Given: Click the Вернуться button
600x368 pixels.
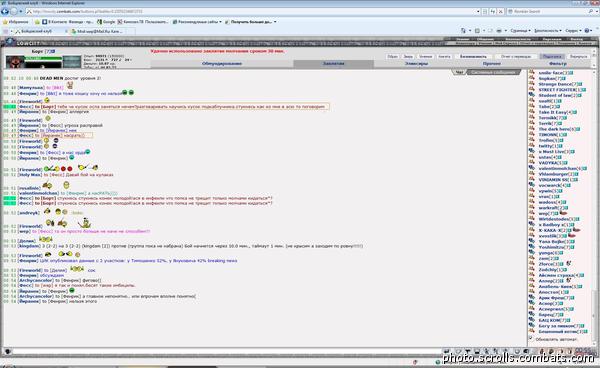Looking at the screenshot, I should [578, 56].
